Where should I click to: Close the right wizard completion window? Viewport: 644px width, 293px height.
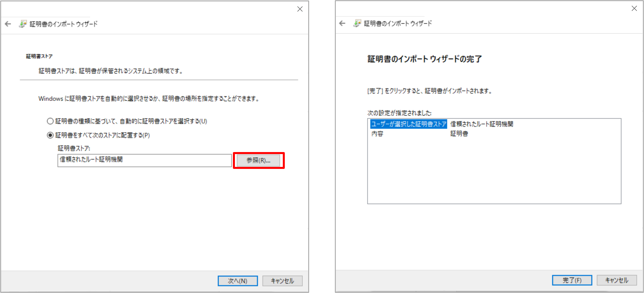point(634,9)
